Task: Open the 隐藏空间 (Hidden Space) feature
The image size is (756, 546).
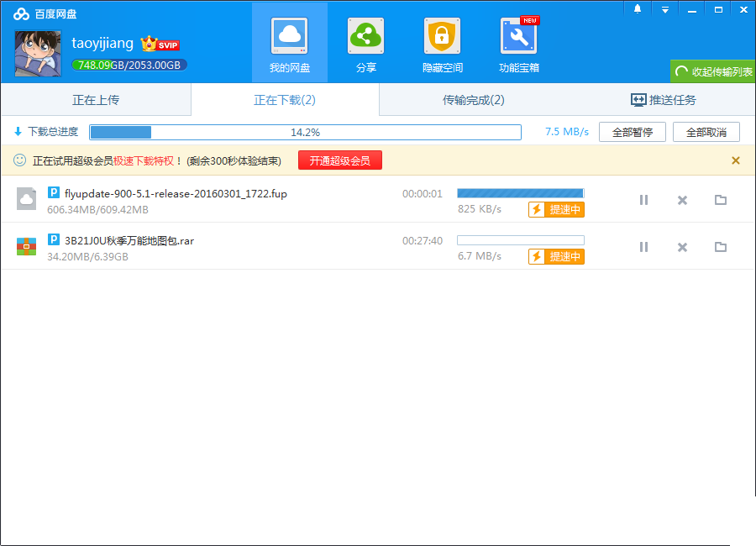Action: tap(442, 42)
